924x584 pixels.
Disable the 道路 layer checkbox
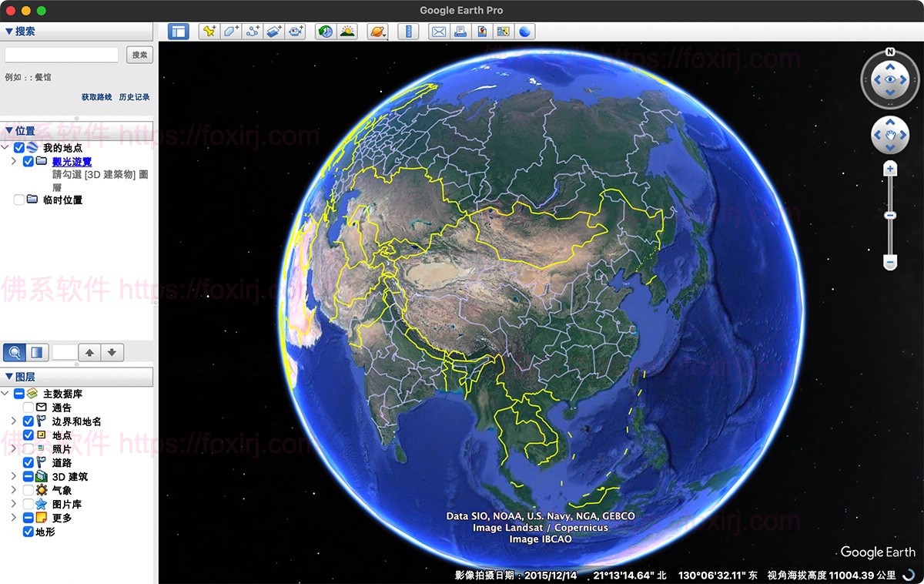pos(28,461)
